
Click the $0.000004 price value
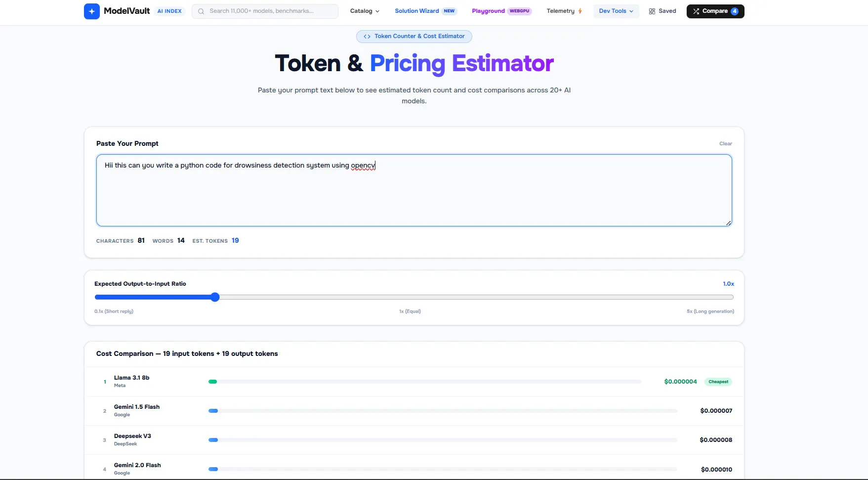click(680, 382)
